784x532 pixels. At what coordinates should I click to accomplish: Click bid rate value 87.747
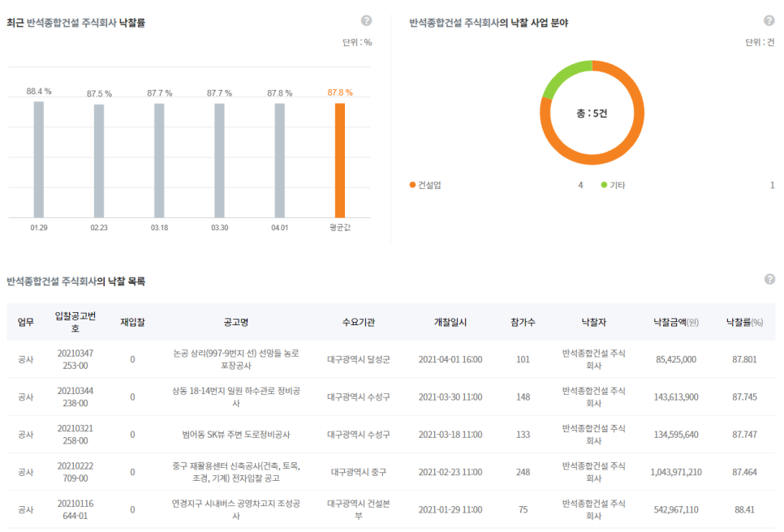[x=744, y=434]
